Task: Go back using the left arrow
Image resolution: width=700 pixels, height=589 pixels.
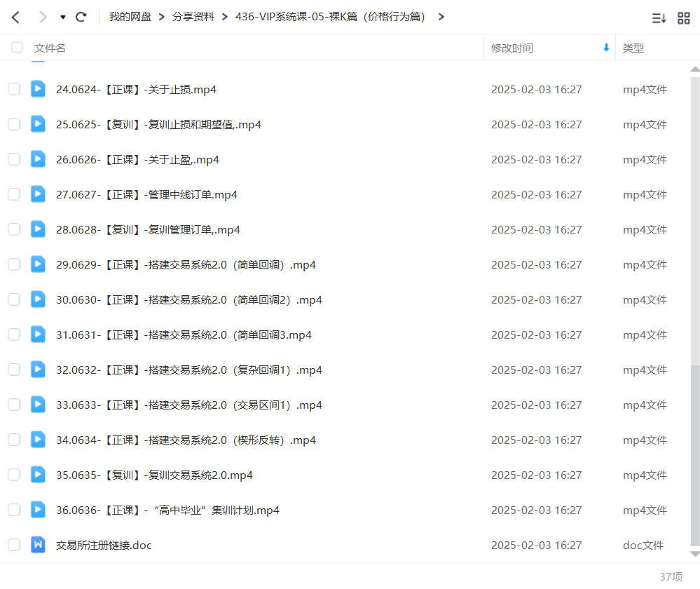Action: tap(15, 18)
